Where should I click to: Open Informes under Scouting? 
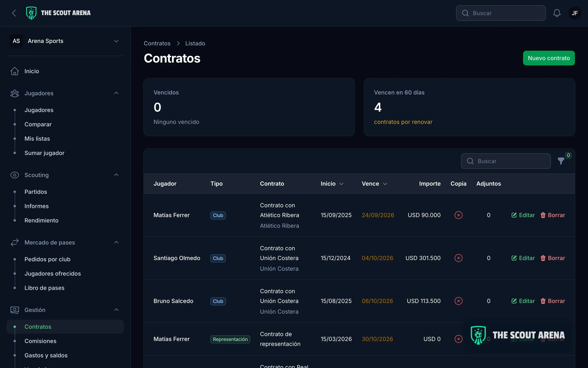pyautogui.click(x=37, y=206)
